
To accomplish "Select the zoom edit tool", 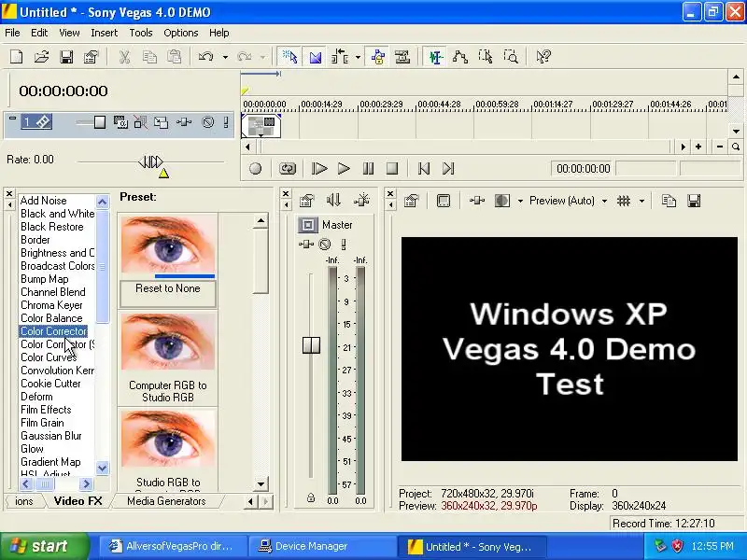I will click(x=511, y=57).
